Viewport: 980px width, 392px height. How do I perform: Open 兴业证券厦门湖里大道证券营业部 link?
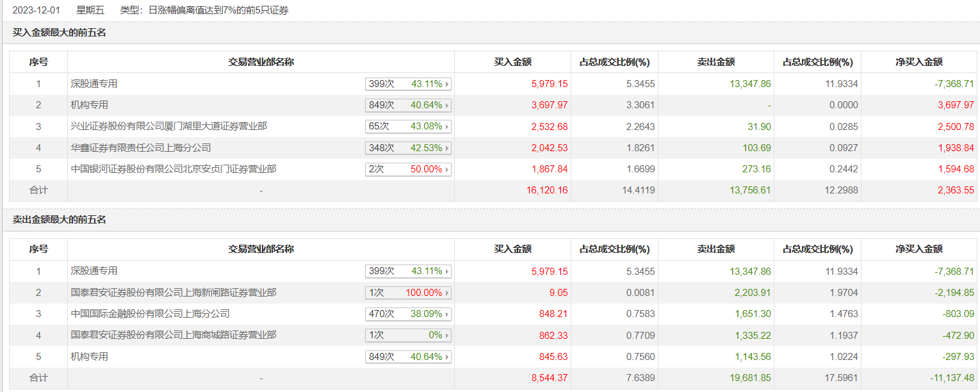pyautogui.click(x=168, y=126)
